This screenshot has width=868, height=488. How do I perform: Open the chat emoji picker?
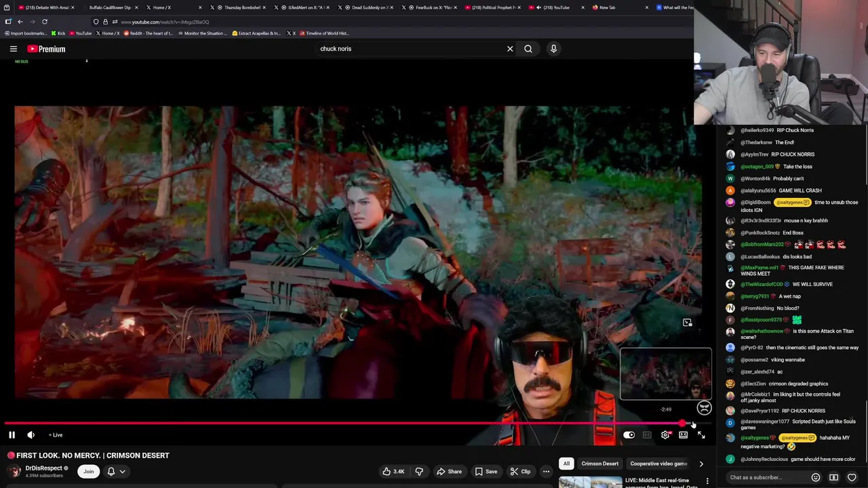point(816,478)
